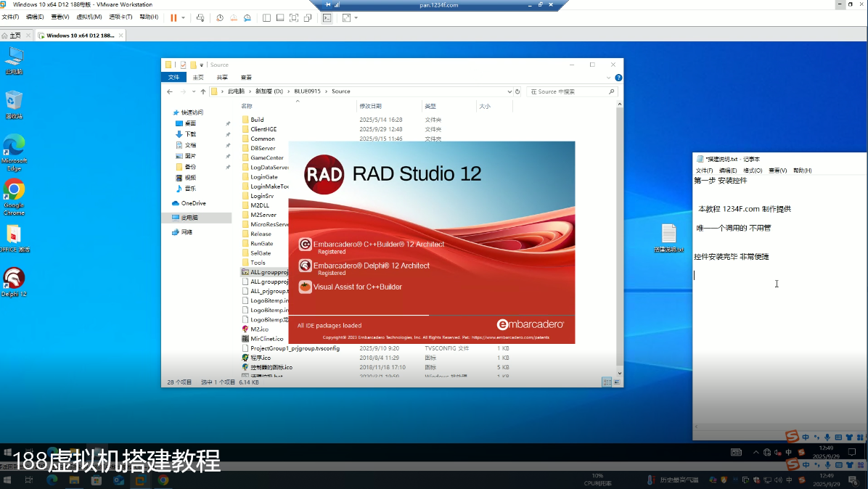Open the pause button dropdown in VMware toolbar
The image size is (868, 489).
(183, 18)
